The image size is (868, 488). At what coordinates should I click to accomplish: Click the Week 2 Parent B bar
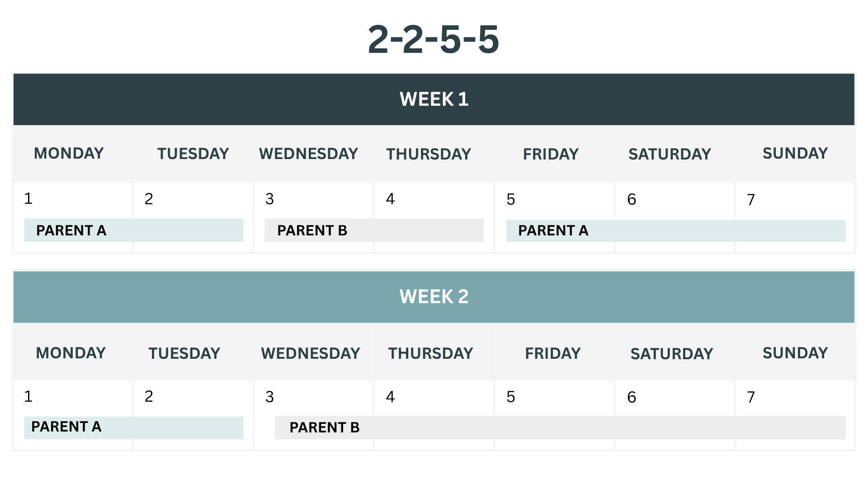pos(560,427)
